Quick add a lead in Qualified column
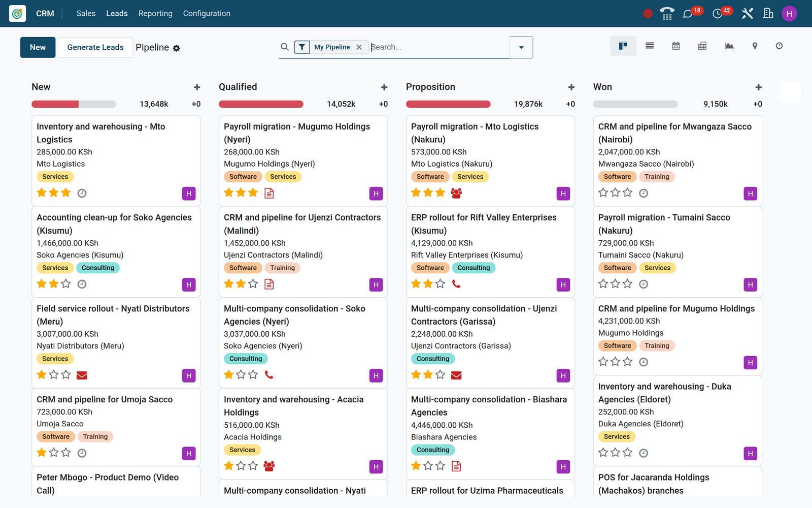 pos(384,87)
